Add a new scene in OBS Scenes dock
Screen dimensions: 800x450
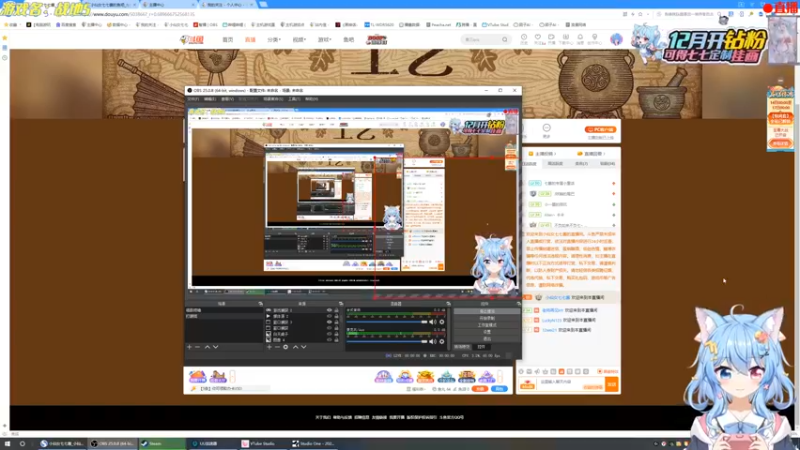(x=189, y=347)
